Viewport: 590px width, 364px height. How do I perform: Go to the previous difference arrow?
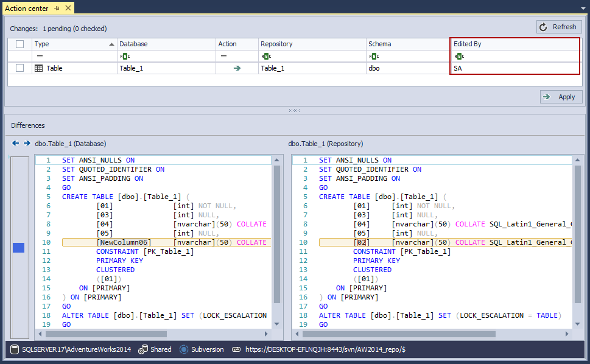pos(16,144)
